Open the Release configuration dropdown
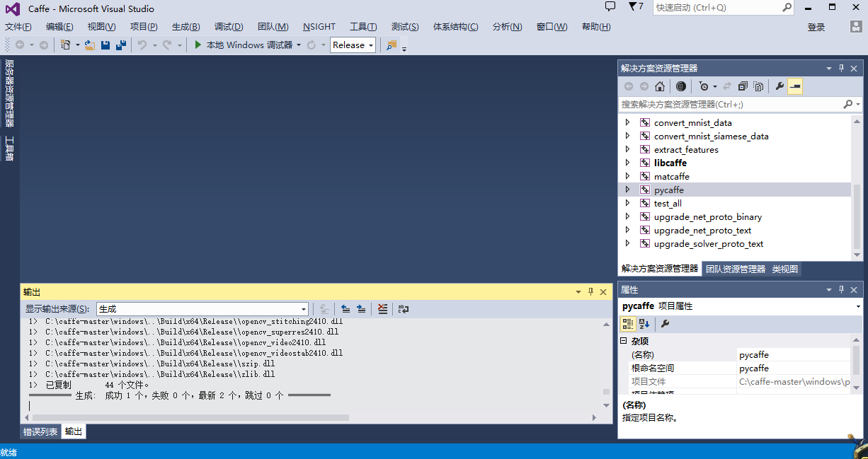 [353, 45]
